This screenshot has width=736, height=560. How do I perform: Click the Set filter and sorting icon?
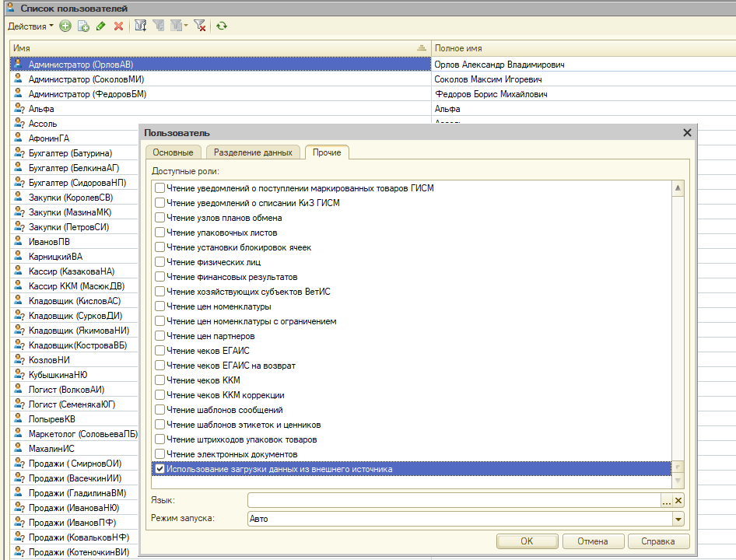[x=140, y=26]
